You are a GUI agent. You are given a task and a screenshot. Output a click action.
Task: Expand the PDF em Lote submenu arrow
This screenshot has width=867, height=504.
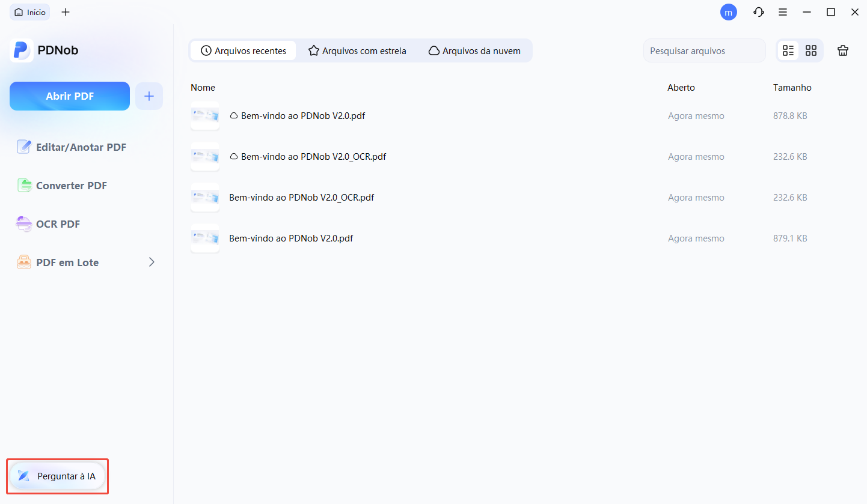click(152, 262)
